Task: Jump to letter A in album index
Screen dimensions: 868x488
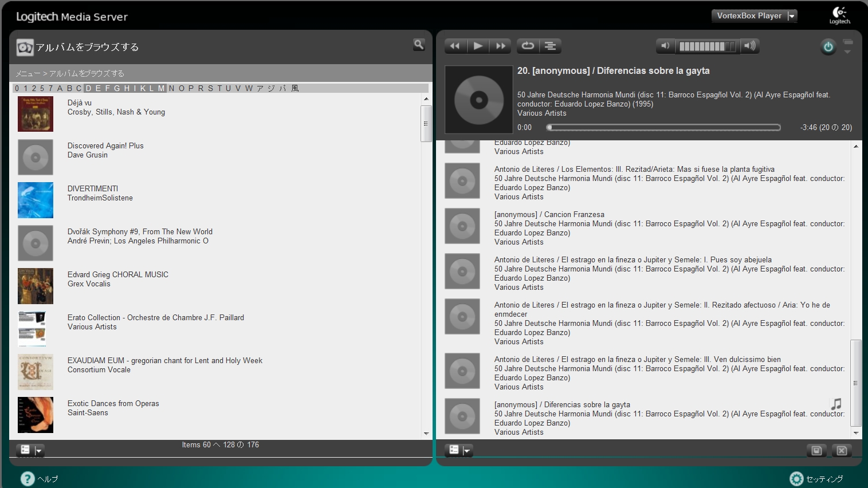Action: 60,88
